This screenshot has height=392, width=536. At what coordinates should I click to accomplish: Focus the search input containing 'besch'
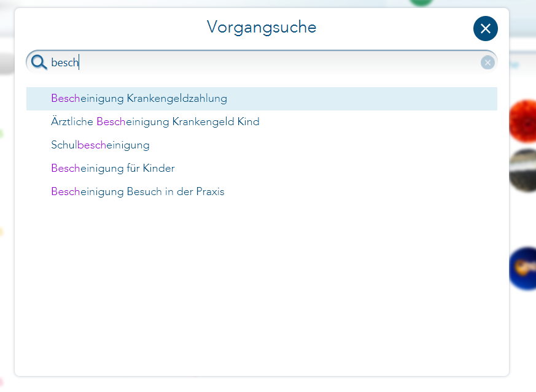[262, 63]
